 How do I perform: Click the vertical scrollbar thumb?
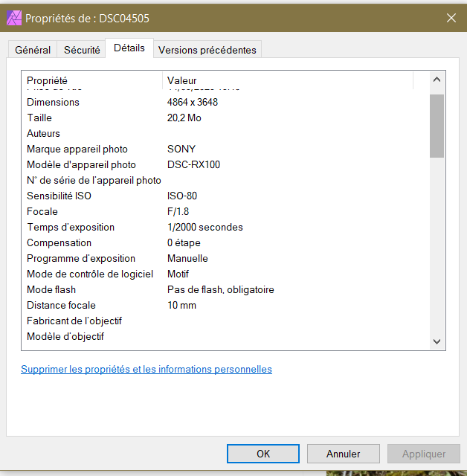pyautogui.click(x=437, y=125)
